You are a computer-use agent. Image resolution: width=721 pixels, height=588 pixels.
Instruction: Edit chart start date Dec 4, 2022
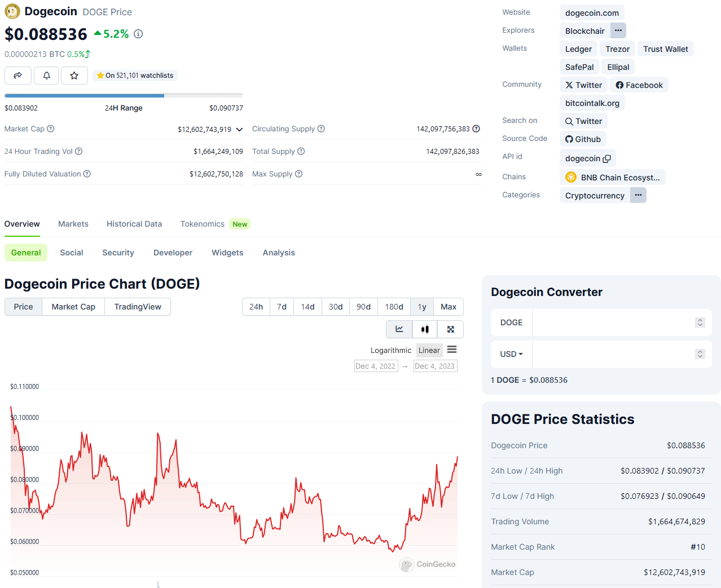coord(376,366)
